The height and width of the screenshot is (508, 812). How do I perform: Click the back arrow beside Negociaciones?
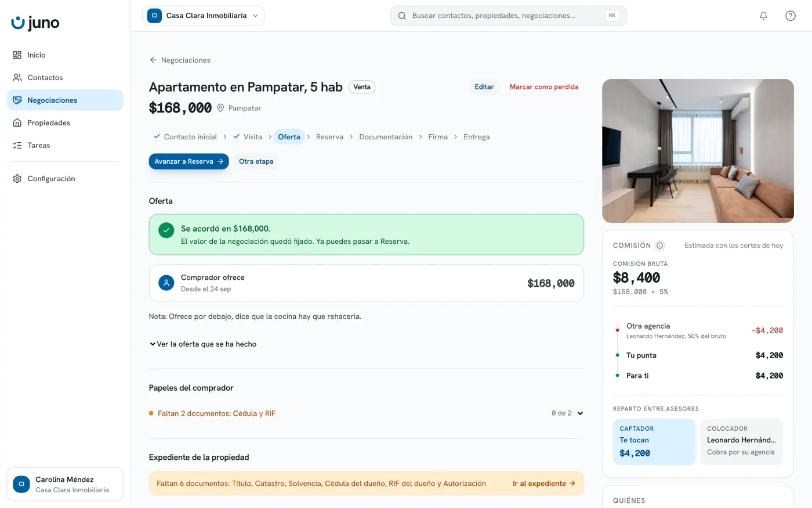[153, 60]
